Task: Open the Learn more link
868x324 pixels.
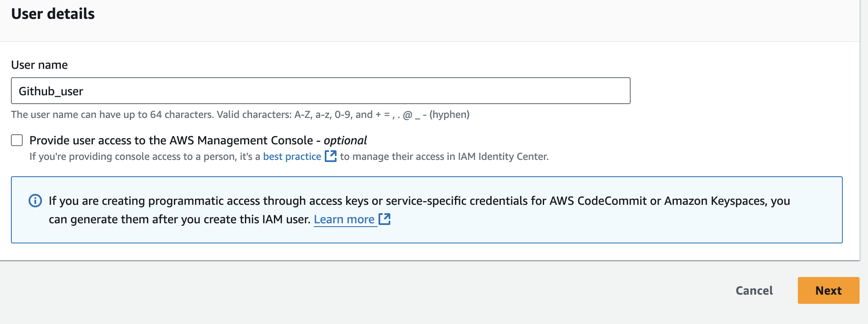Action: point(344,219)
